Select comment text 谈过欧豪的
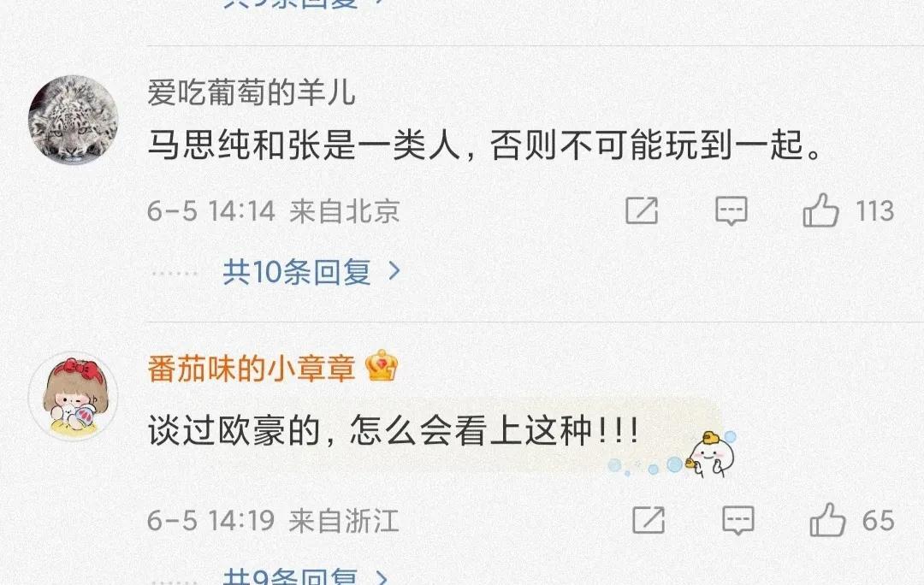The height and width of the screenshot is (585, 924). [234, 431]
